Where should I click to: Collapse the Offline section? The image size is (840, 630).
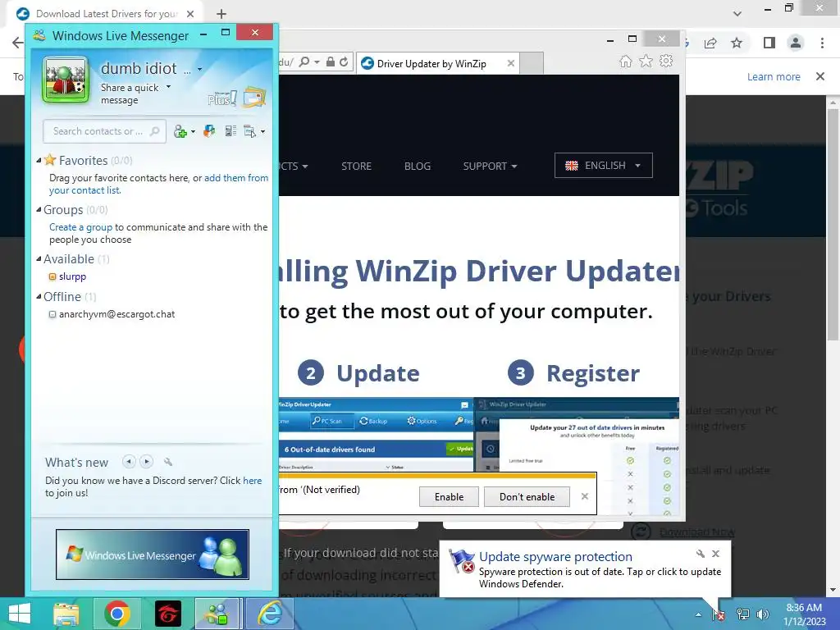click(39, 296)
